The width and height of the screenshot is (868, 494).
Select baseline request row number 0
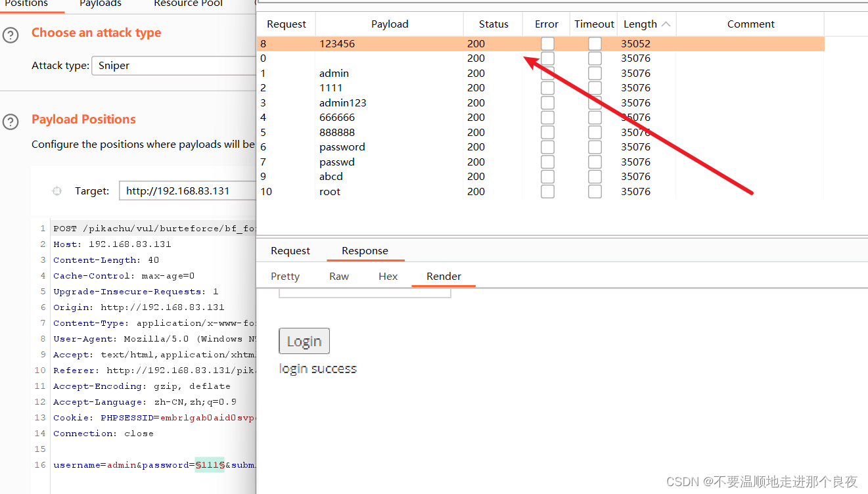coord(540,58)
